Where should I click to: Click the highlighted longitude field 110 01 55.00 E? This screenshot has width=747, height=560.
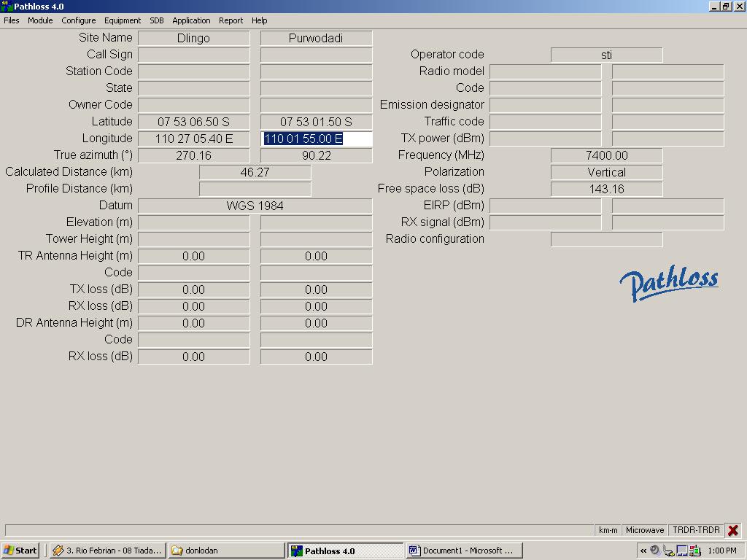(316, 139)
